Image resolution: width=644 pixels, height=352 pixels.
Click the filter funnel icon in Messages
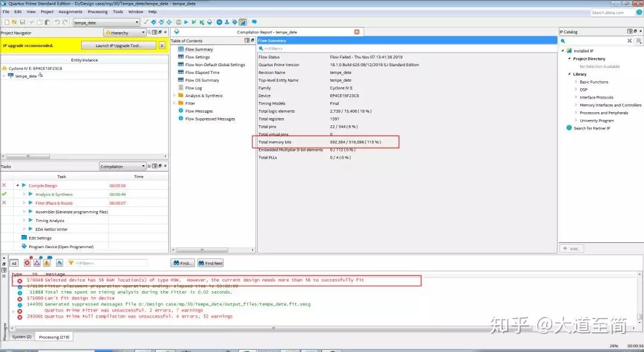tap(70, 263)
